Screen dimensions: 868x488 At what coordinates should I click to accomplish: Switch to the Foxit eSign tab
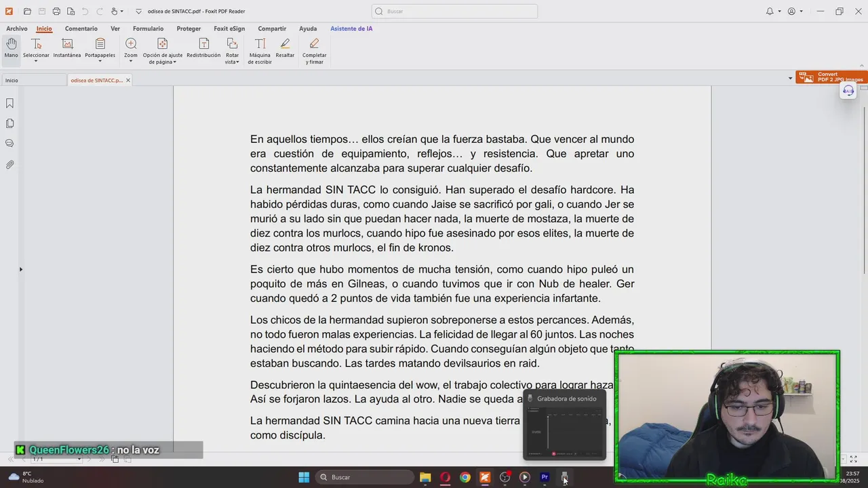coord(229,28)
